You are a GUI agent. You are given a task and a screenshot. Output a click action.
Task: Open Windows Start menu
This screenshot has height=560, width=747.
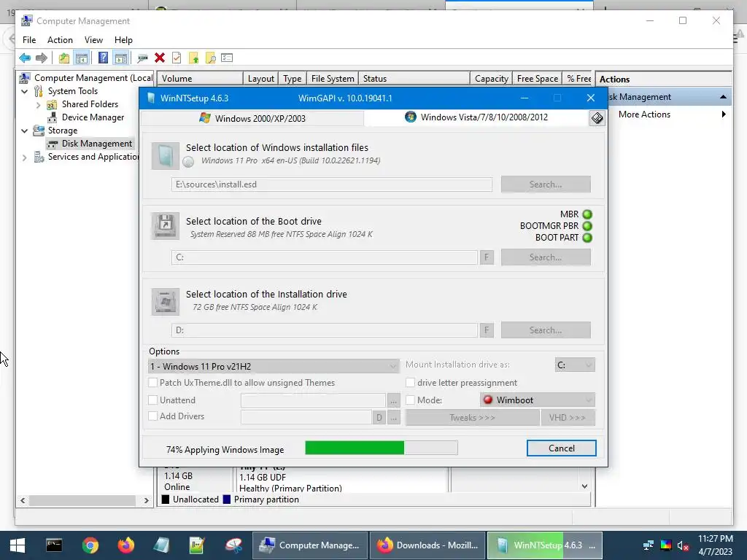18,545
